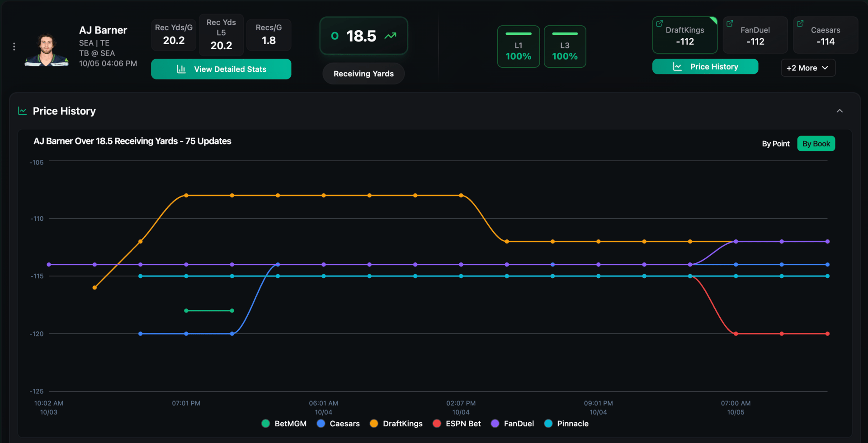Toggle BetMGM series in chart legend
This screenshot has width=868, height=443.
[284, 424]
